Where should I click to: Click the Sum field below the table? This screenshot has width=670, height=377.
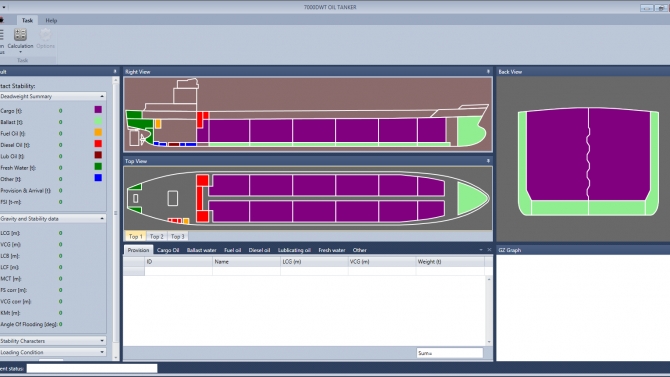450,353
